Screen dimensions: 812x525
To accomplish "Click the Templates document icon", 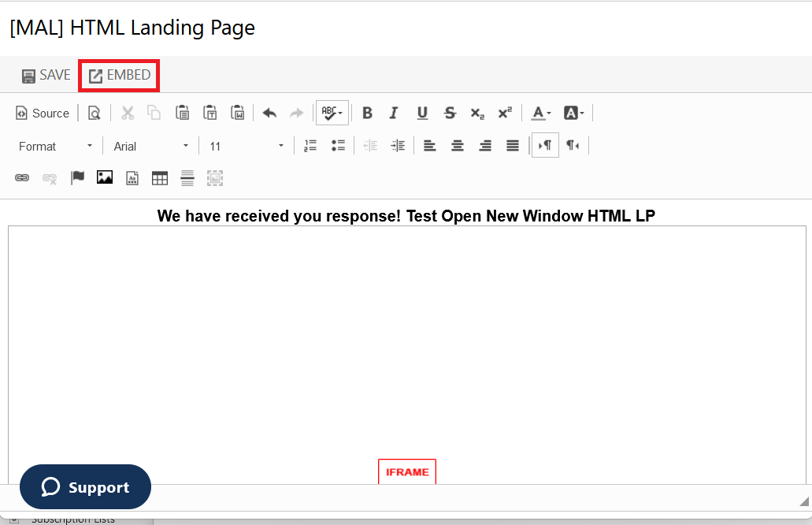I will (x=132, y=178).
